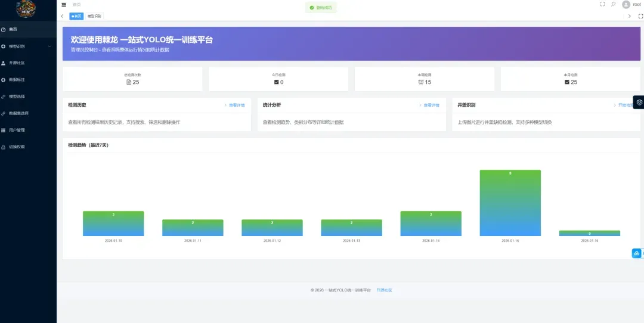Open the floating gear settings button
Screen dimensions: 644x323
click(639, 102)
